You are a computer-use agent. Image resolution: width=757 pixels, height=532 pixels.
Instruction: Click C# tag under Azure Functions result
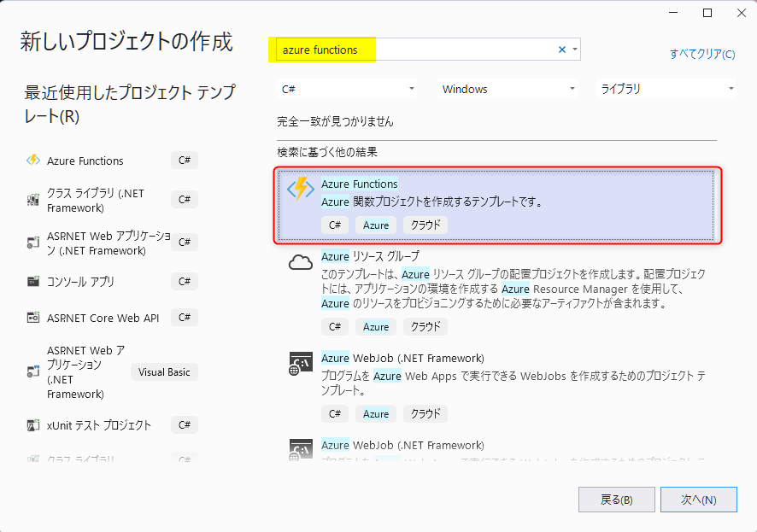click(335, 225)
